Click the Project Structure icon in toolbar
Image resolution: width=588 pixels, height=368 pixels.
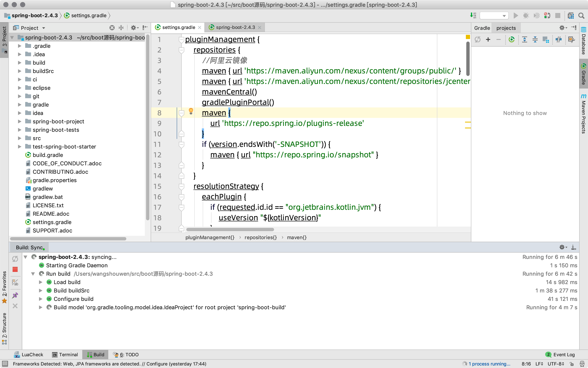[571, 16]
